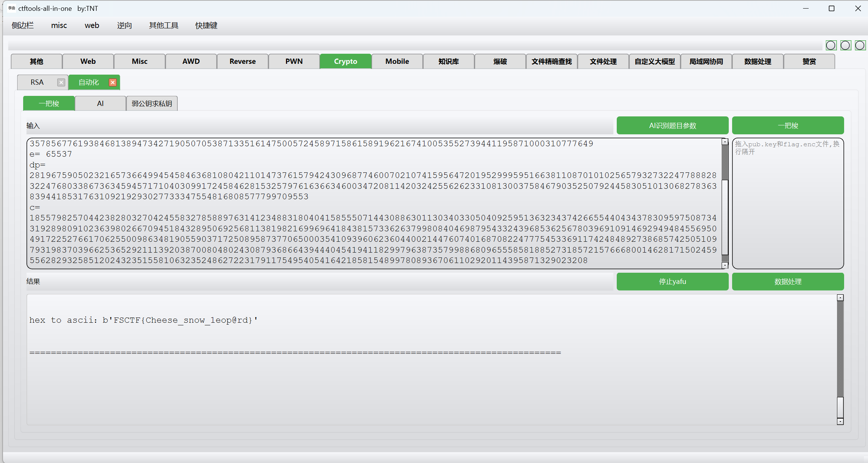Open the 其他工具 menu
868x463 pixels.
pos(164,25)
